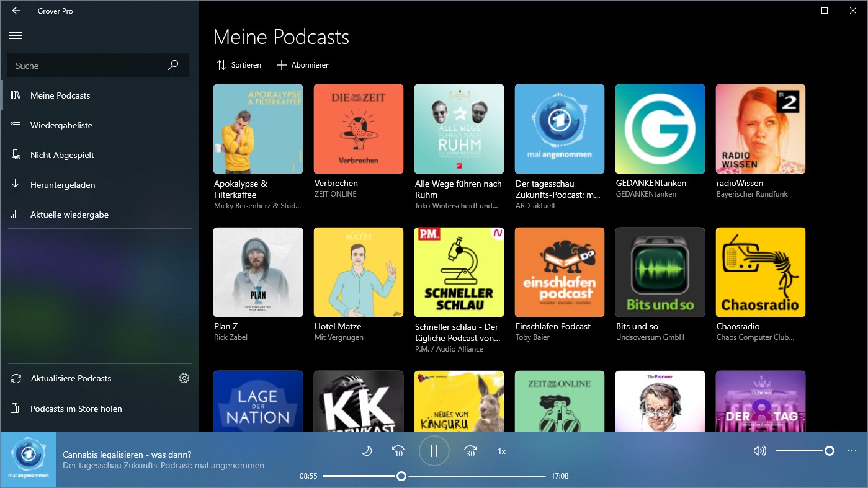Open the Neues vom Känguru cover
Viewport: 868px width, 488px height.
[x=459, y=401]
